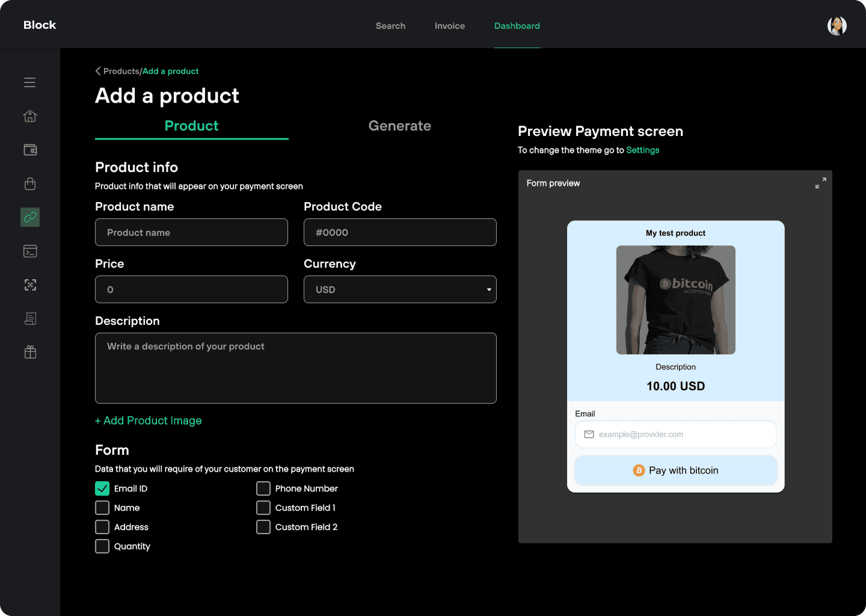This screenshot has width=866, height=616.
Task: Check the Custom Field 2 checkbox
Action: coord(263,527)
